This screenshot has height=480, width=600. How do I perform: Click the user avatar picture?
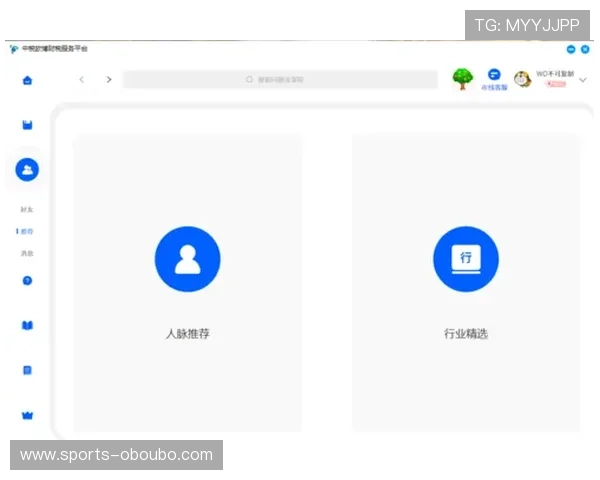(522, 79)
